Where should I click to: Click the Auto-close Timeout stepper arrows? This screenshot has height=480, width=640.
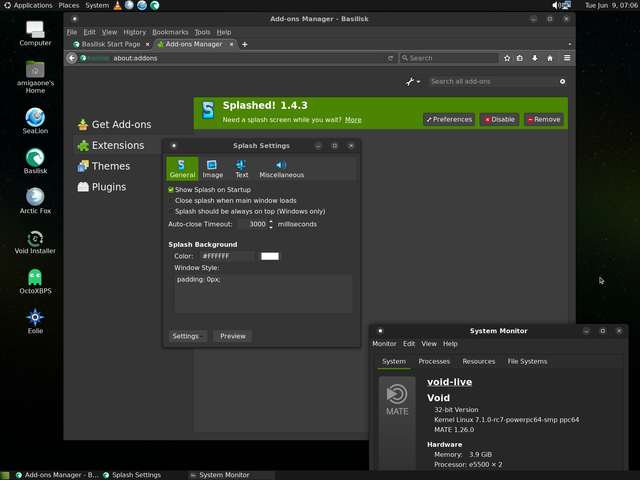pos(271,224)
